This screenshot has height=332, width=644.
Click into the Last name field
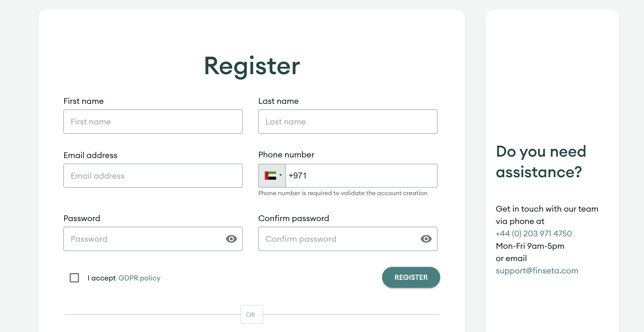(348, 122)
